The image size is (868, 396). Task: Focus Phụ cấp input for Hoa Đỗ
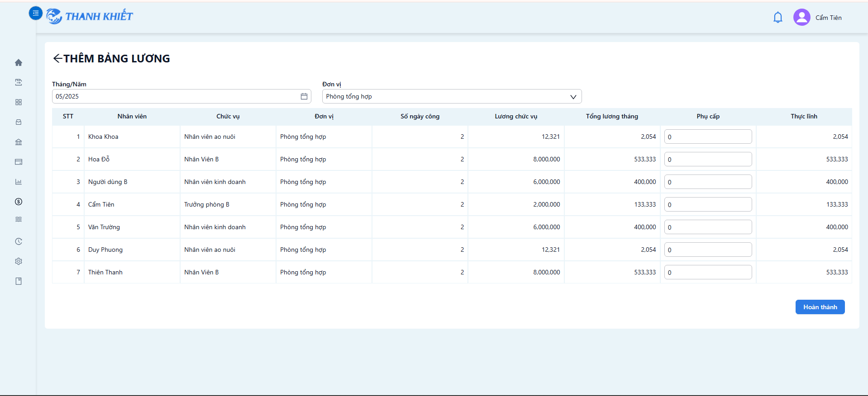[708, 159]
